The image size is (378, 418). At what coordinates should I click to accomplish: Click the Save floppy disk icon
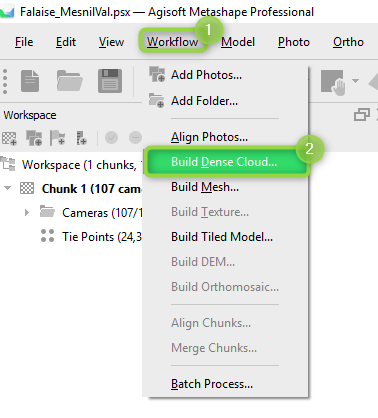[x=110, y=81]
